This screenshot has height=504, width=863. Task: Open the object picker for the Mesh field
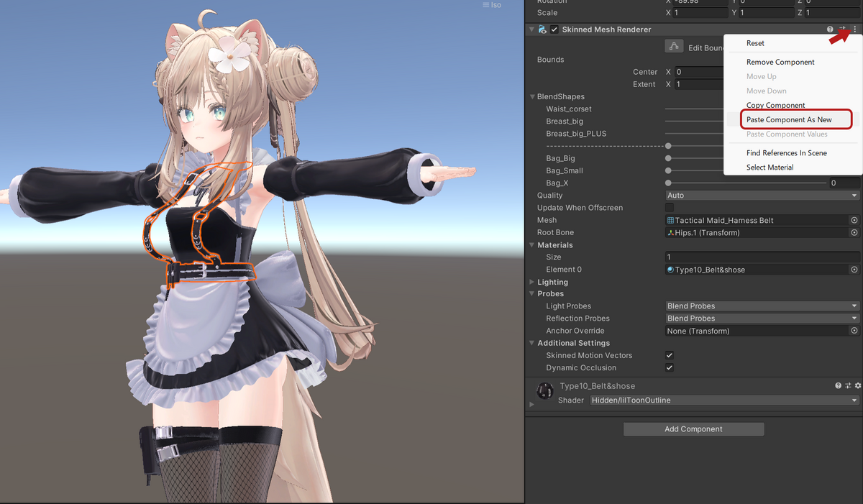(854, 220)
